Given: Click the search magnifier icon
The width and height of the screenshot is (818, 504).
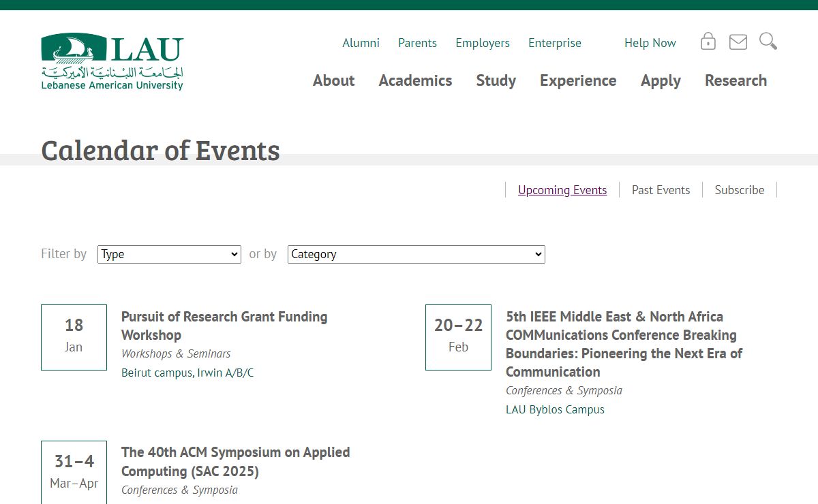Looking at the screenshot, I should (768, 42).
